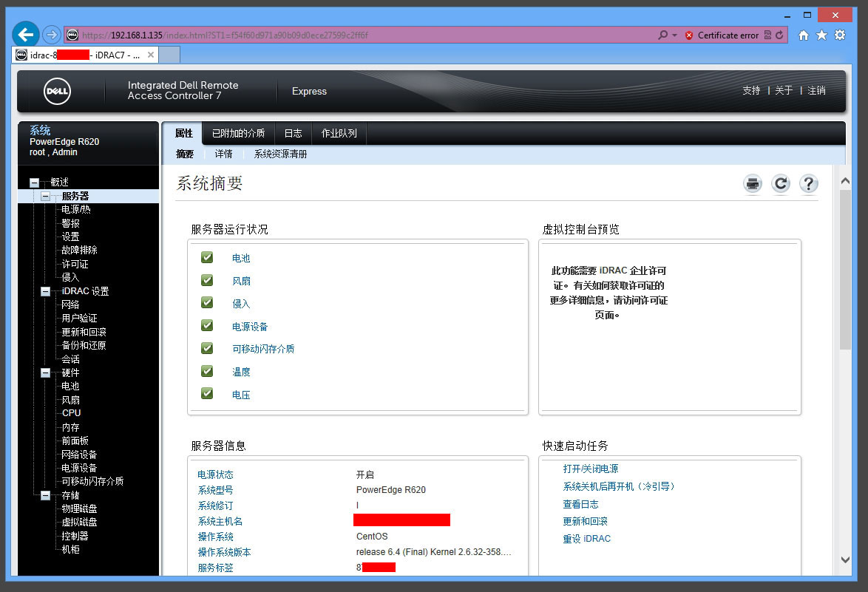Click the browser refresh icon
868x592 pixels.
coord(779,35)
